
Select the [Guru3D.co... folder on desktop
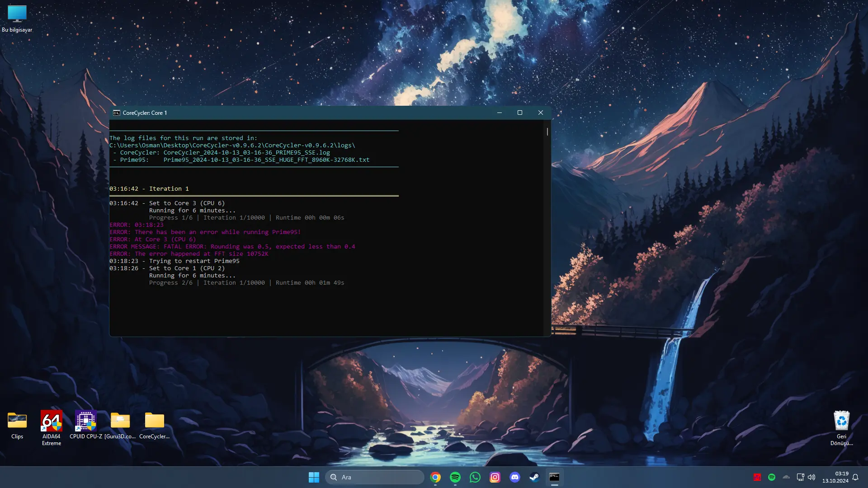(120, 426)
